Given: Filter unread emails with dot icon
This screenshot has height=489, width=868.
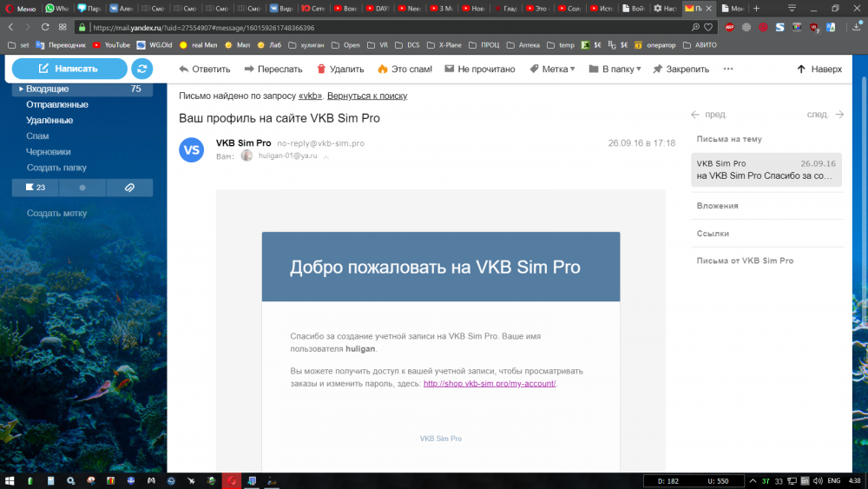Looking at the screenshot, I should tap(82, 188).
